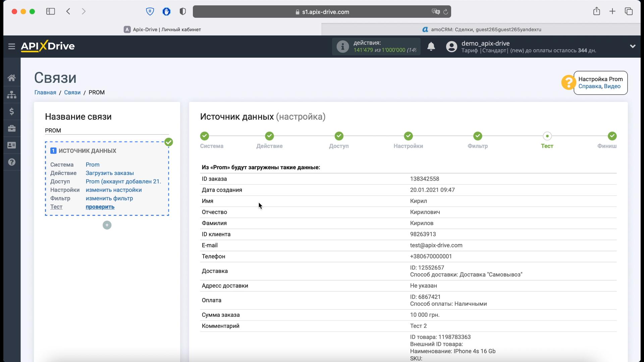Open the home icon in left sidebar

12,78
